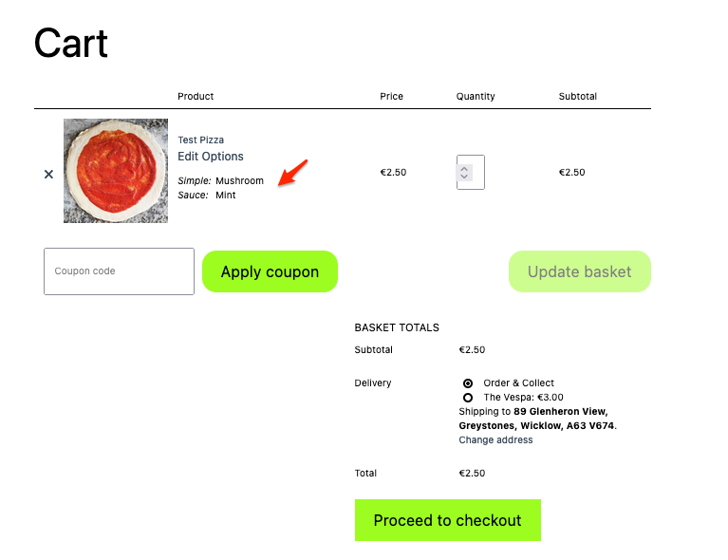The image size is (728, 560).
Task: Click the Subtotal column header
Action: (x=577, y=96)
